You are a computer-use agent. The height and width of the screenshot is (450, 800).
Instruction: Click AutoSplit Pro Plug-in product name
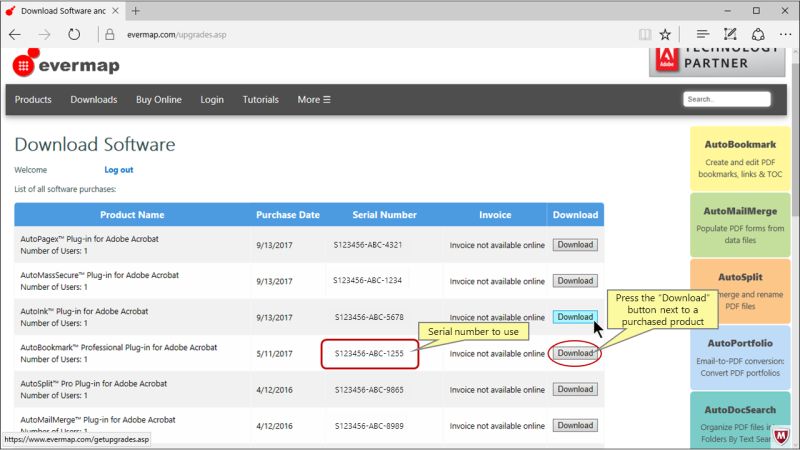(x=93, y=384)
